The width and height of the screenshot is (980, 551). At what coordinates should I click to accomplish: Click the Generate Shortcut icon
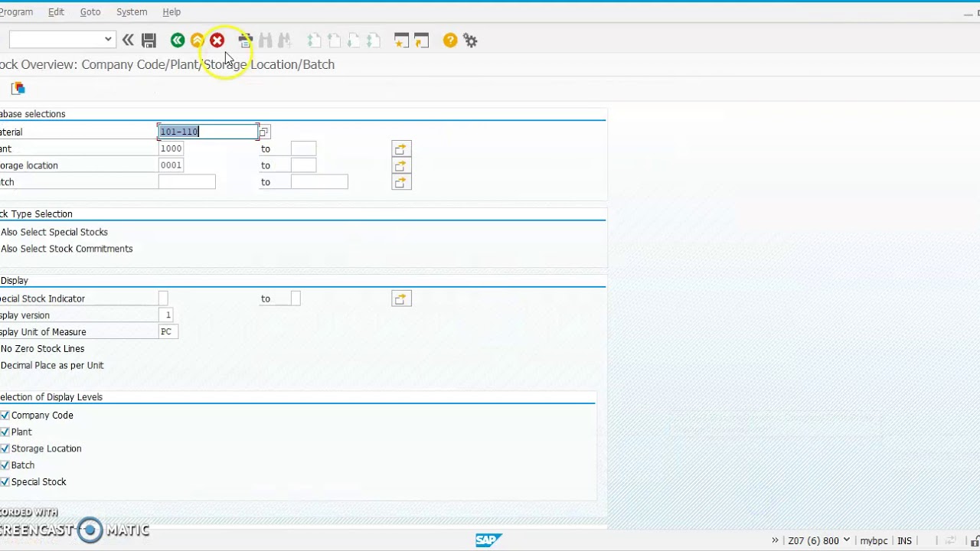(x=421, y=41)
